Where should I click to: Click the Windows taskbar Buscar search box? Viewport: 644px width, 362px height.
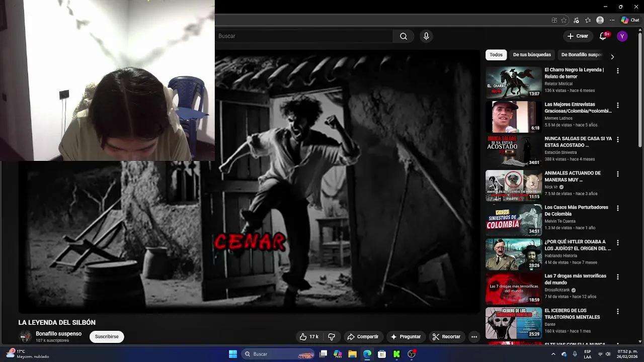click(278, 354)
